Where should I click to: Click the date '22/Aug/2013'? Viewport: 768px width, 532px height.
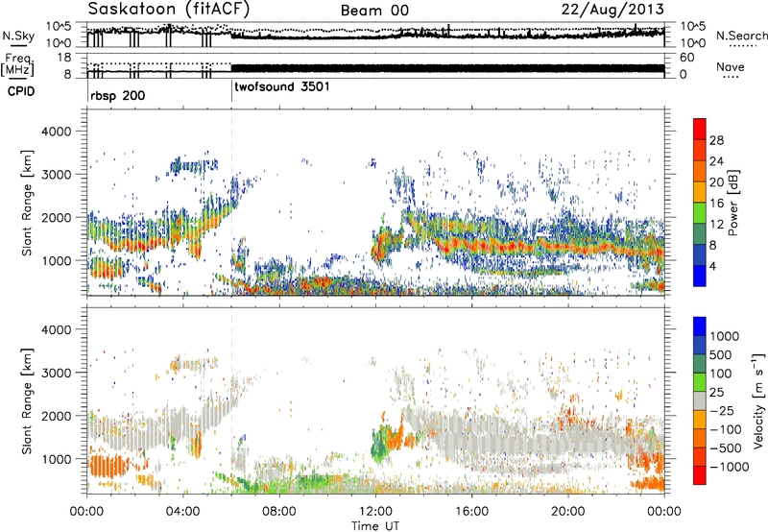(x=612, y=10)
